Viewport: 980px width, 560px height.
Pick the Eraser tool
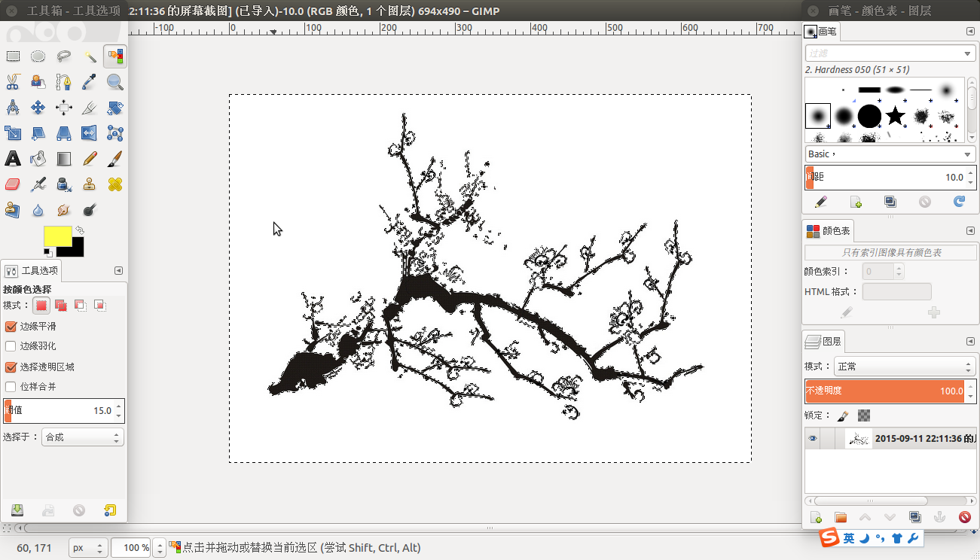point(13,184)
